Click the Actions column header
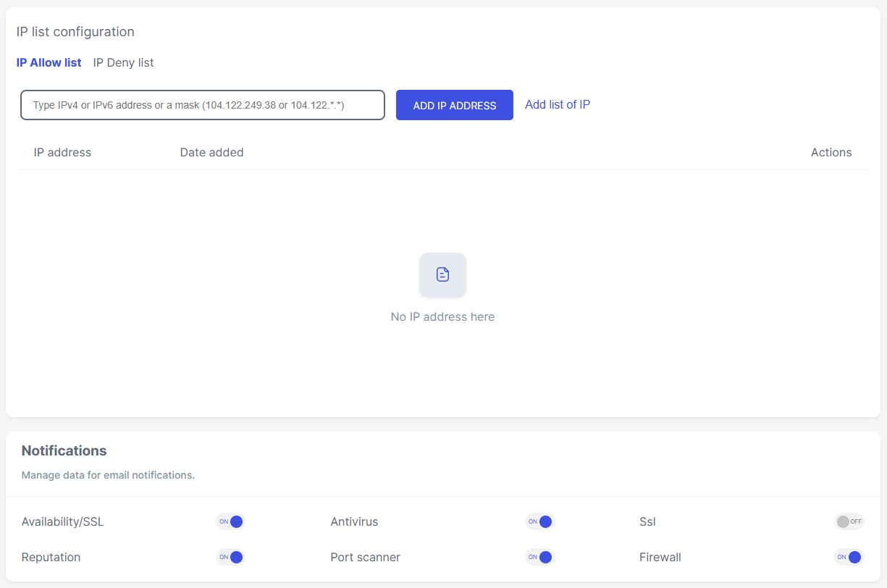887x588 pixels. pyautogui.click(x=831, y=153)
